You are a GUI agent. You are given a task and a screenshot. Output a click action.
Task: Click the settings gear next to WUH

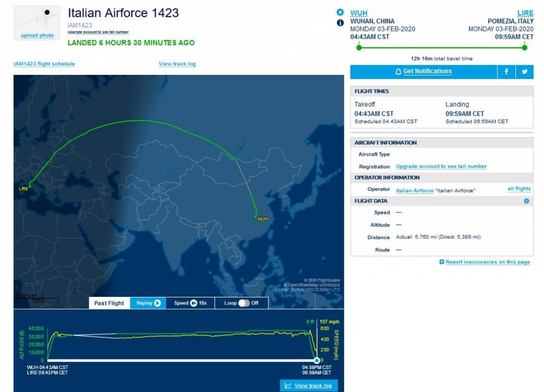[340, 12]
